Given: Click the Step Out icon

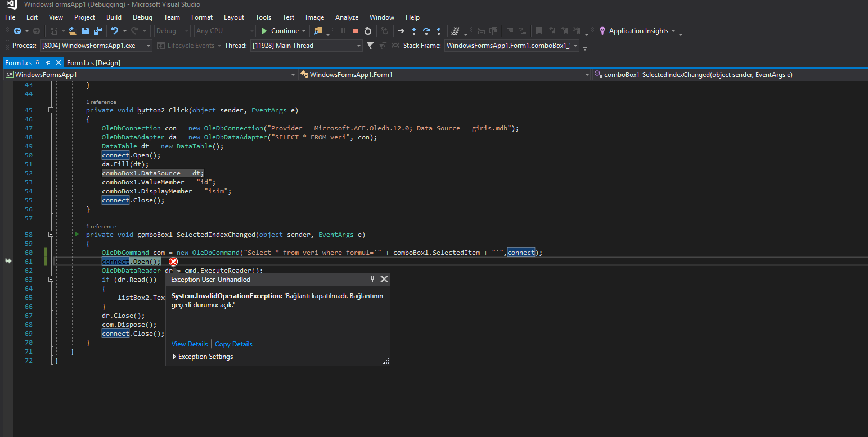Looking at the screenshot, I should [x=439, y=31].
